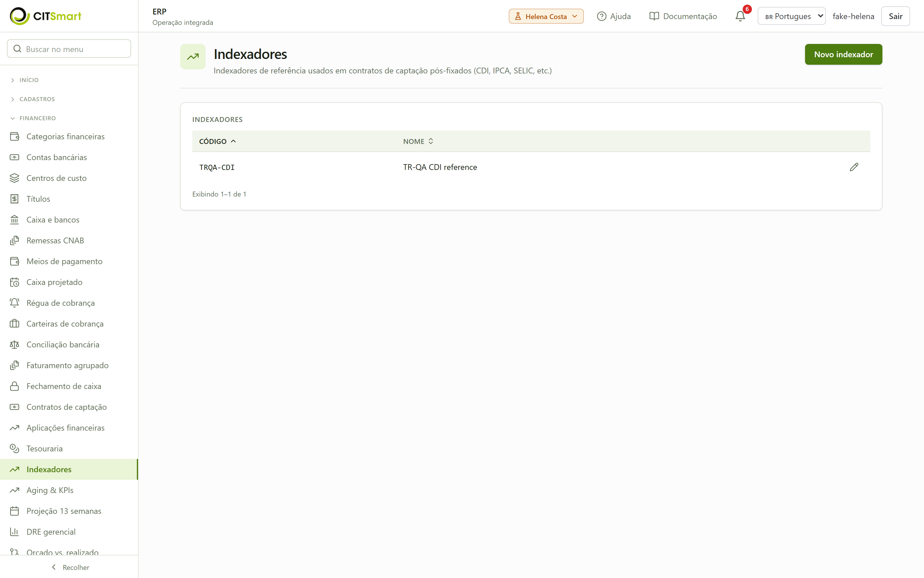Click the Caixa e bancos bank icon

pyautogui.click(x=14, y=220)
